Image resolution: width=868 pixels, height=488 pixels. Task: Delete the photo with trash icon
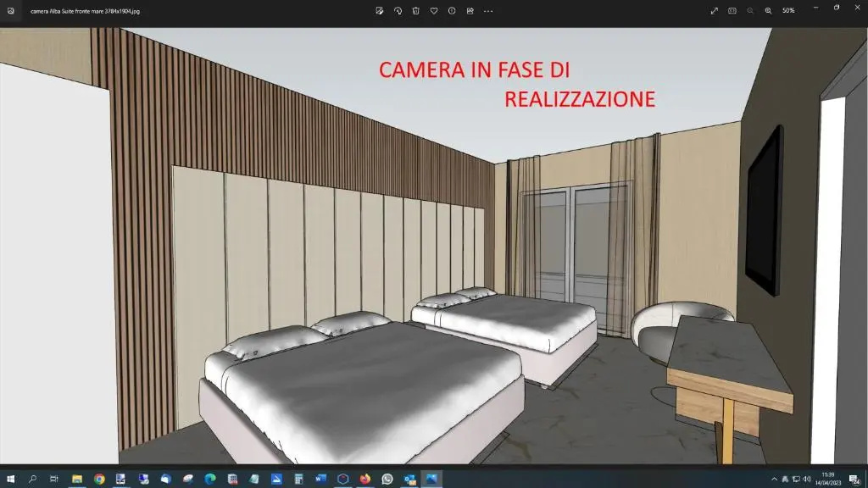click(415, 10)
